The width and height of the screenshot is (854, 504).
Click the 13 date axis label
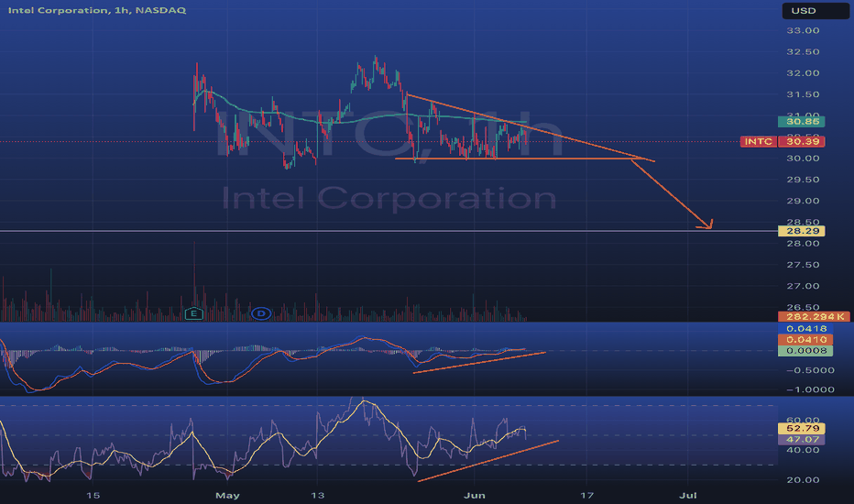pyautogui.click(x=318, y=495)
